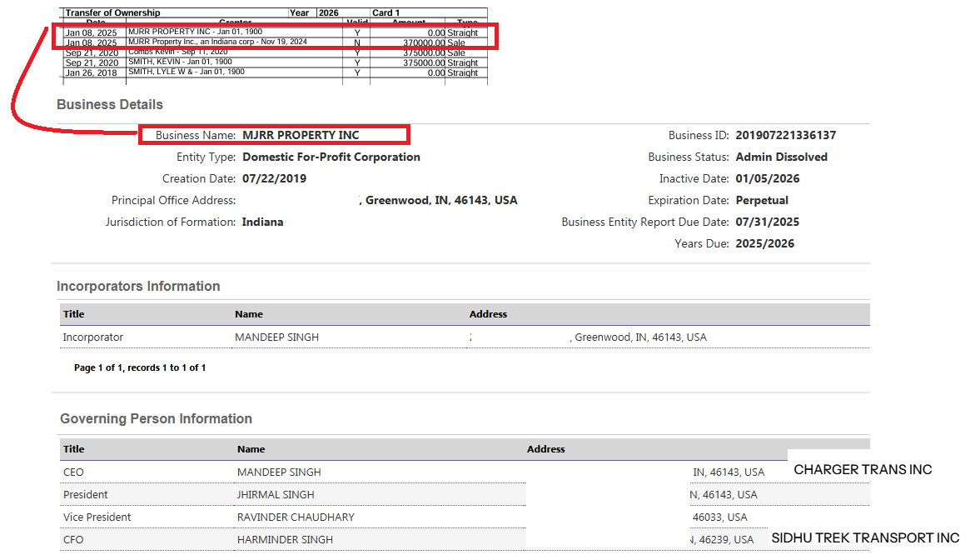Click Governing Person Address column header
The image size is (980, 560).
coord(545,449)
